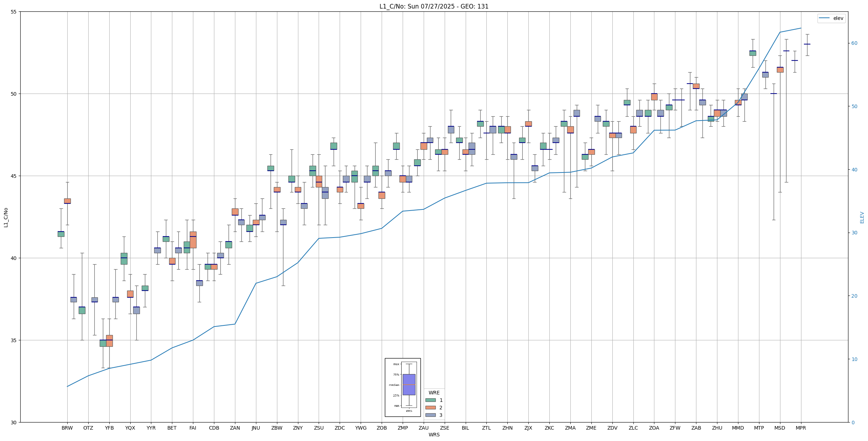Screen dimensions: 868x441
Task: Click the WRS x-axis title
Action: [x=434, y=435]
